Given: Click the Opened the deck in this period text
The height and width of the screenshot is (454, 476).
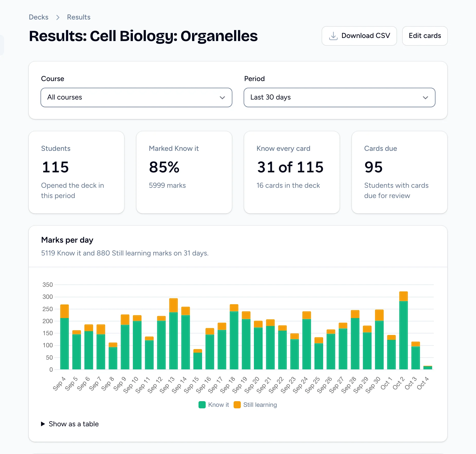Looking at the screenshot, I should [73, 191].
